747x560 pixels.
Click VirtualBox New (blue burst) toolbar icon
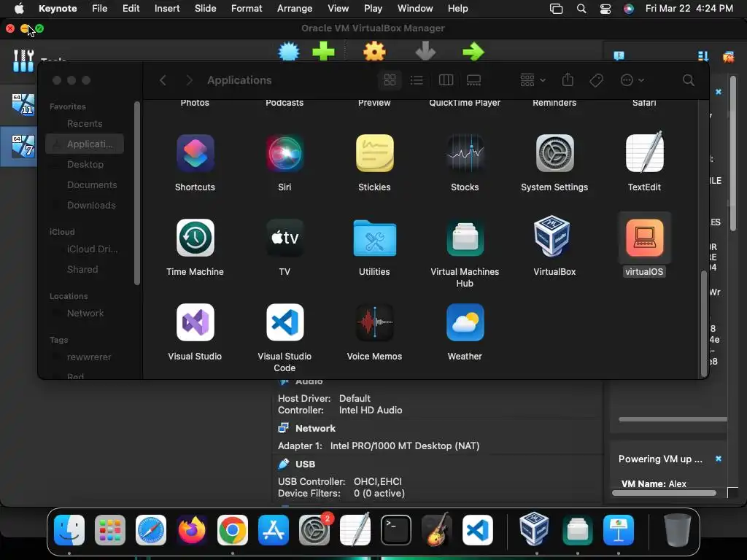click(x=289, y=51)
